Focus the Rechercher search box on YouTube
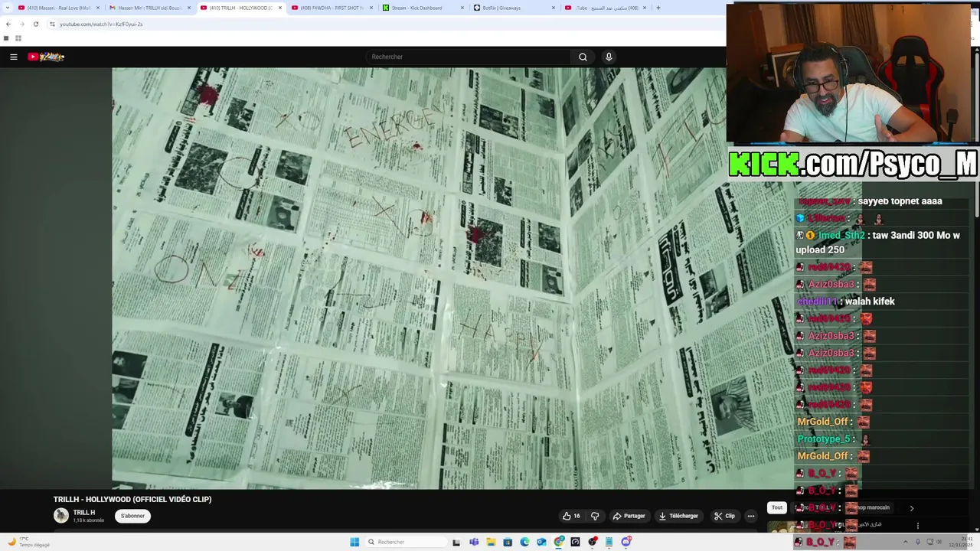Viewport: 980px width, 551px height. [469, 57]
